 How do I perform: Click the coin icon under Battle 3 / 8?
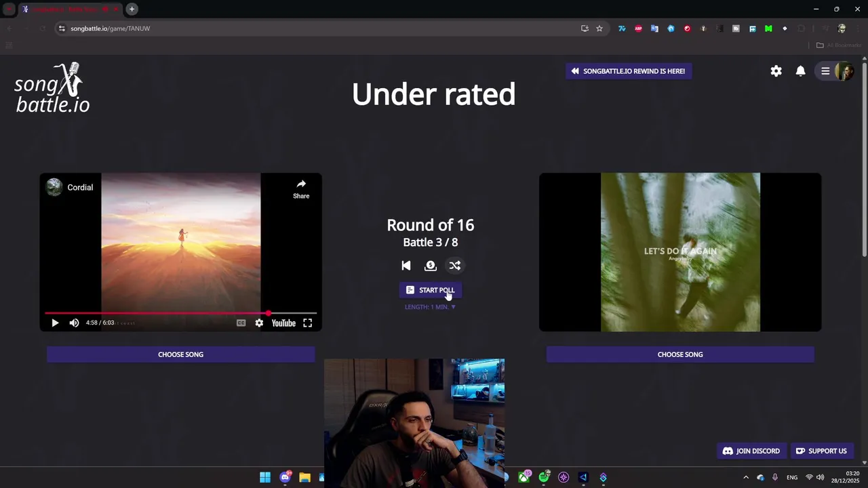pyautogui.click(x=431, y=266)
